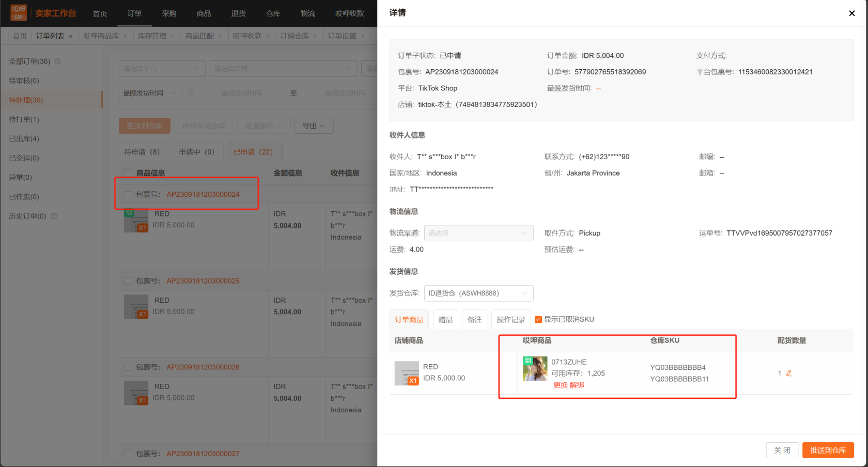
Task: Toggle 显示已取消SKU checkbox
Action: pyautogui.click(x=538, y=319)
